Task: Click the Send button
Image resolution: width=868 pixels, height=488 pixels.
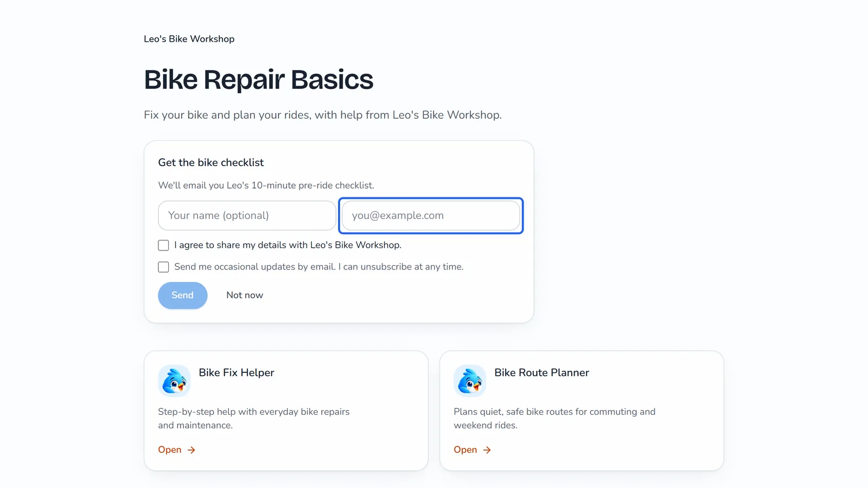Action: click(183, 296)
